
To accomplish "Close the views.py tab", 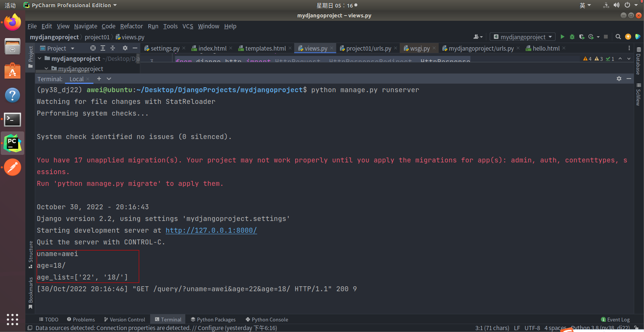I will pyautogui.click(x=332, y=48).
